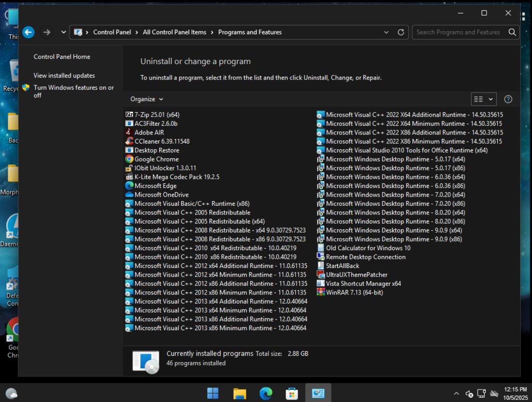Click the 7-Zip 25.01 program icon
532x402 pixels.
[x=129, y=115]
